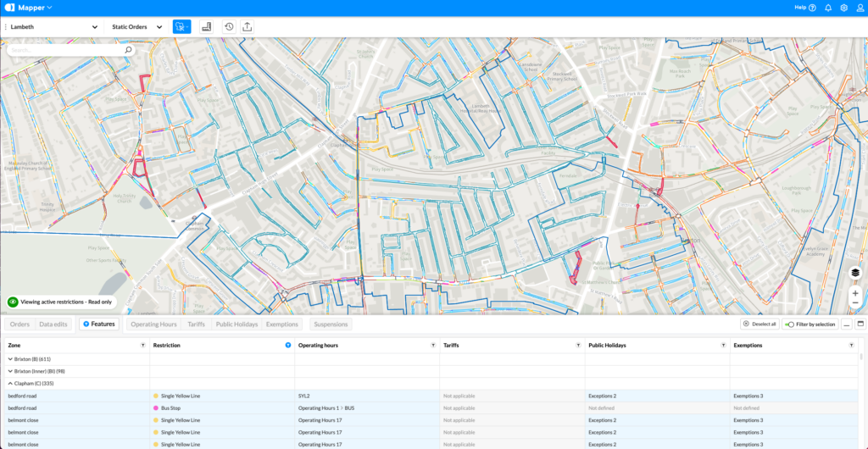Zoom in on the map
This screenshot has height=449, width=868.
(855, 292)
